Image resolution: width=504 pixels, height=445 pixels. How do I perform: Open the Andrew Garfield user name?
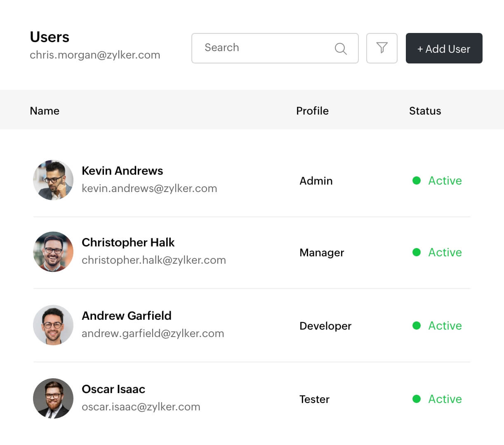point(126,316)
